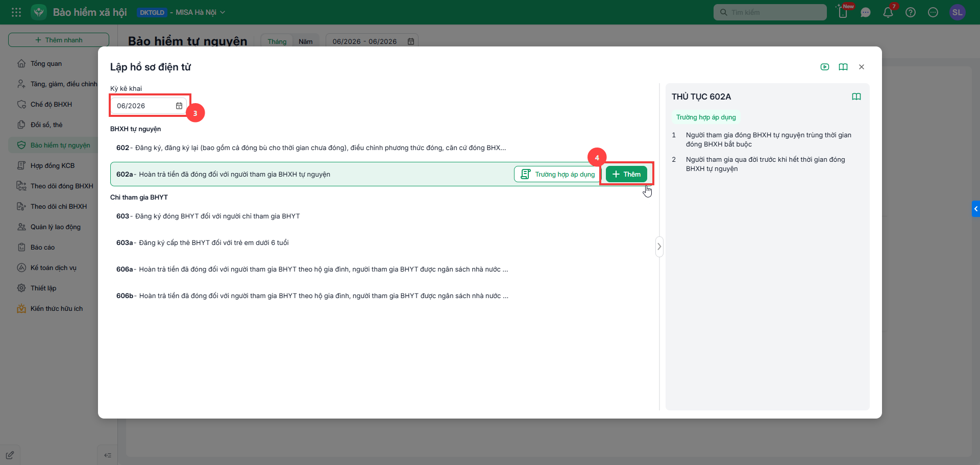980x465 pixels.
Task: Click the Đối số, thẻ icon
Action: (21, 125)
